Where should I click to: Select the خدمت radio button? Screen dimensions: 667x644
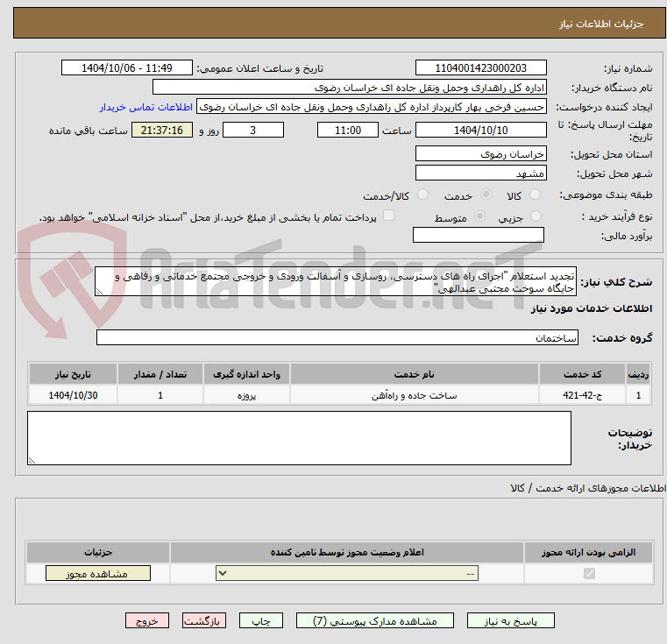click(486, 195)
